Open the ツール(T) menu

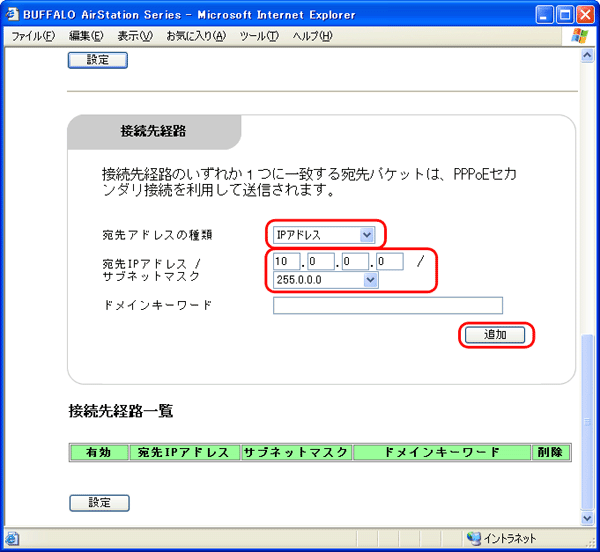[x=259, y=36]
